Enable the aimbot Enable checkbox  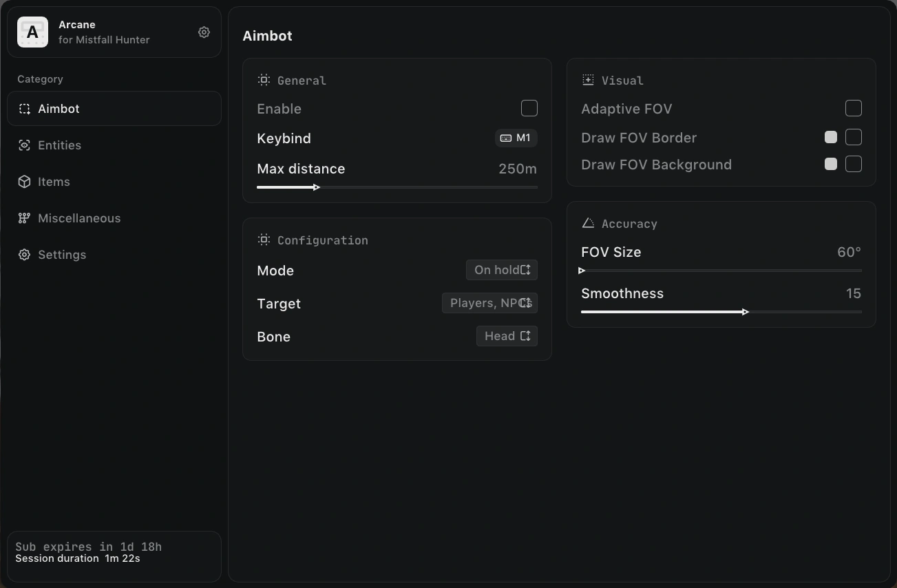coord(529,108)
